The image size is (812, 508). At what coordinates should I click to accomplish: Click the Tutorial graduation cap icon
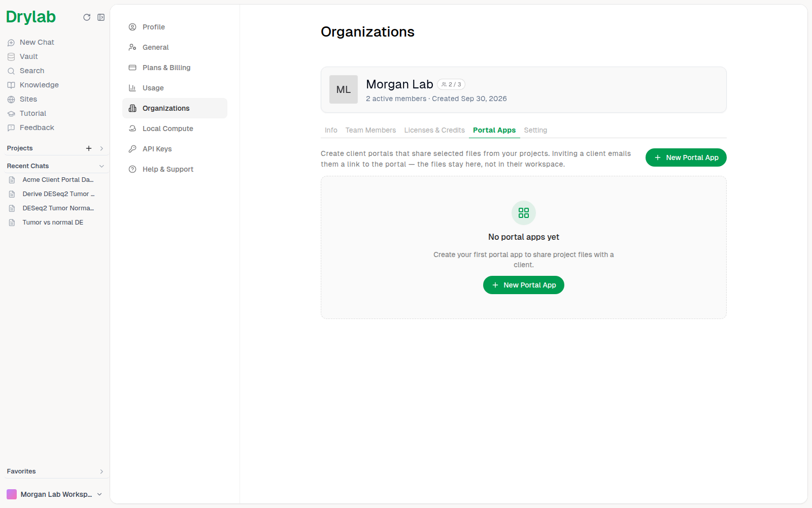click(11, 114)
